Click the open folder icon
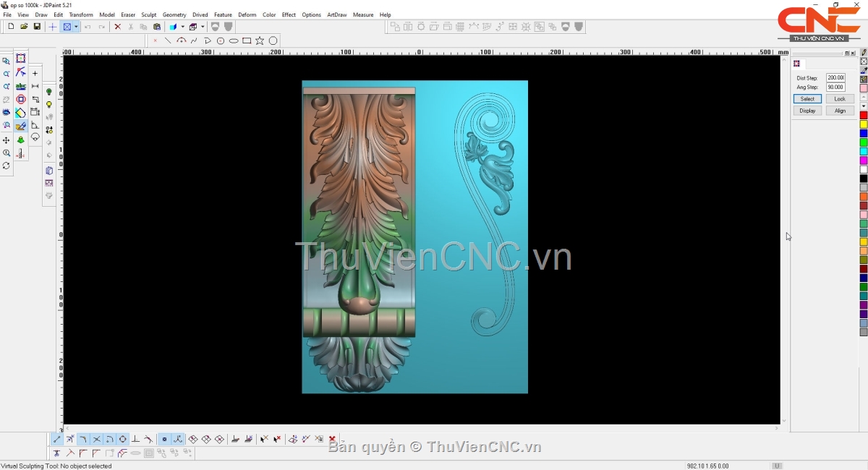The image size is (868, 470). [x=24, y=27]
